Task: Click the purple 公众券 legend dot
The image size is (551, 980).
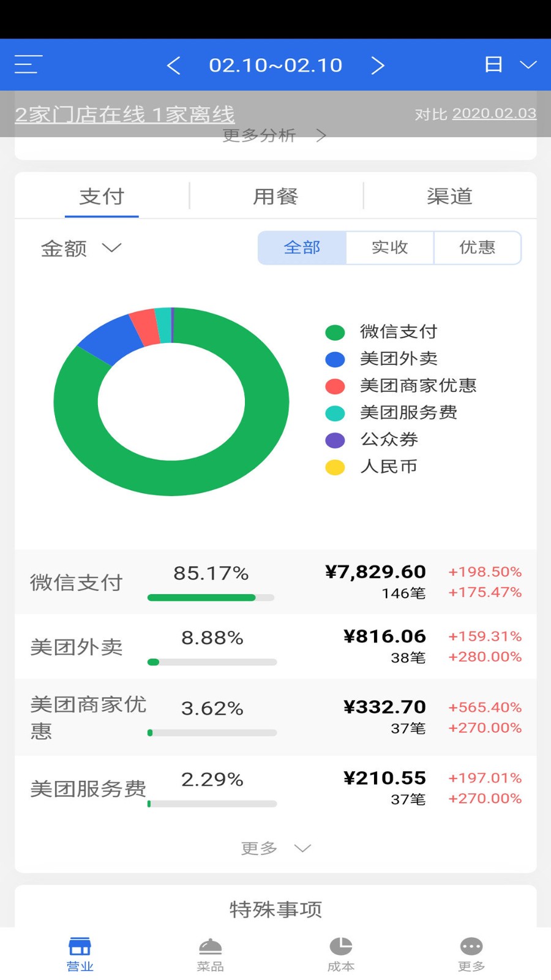Action: tap(335, 440)
